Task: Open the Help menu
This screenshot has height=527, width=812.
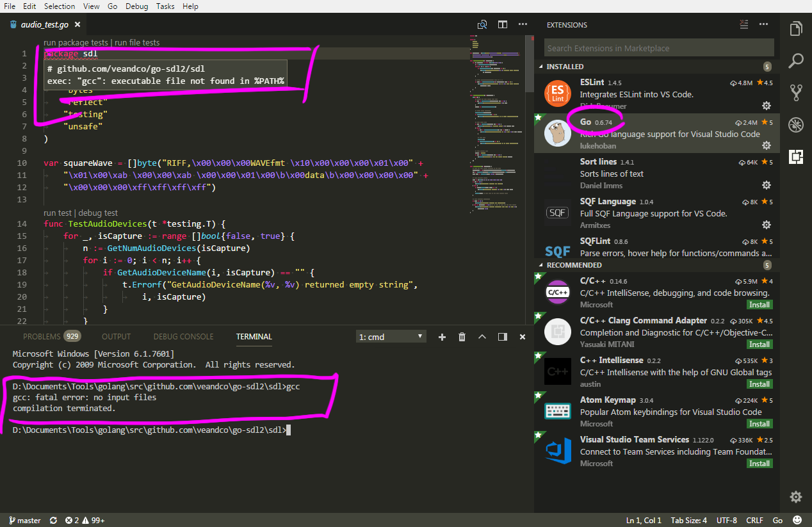Action: point(190,6)
